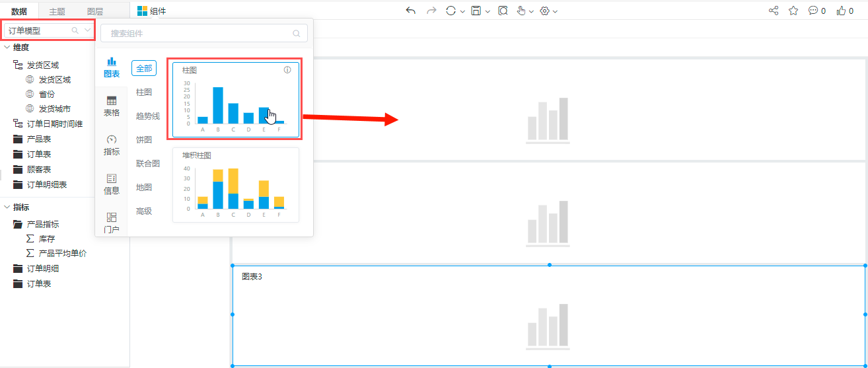Click the refresh circular arrow icon
The height and width of the screenshot is (368, 868).
point(451,11)
